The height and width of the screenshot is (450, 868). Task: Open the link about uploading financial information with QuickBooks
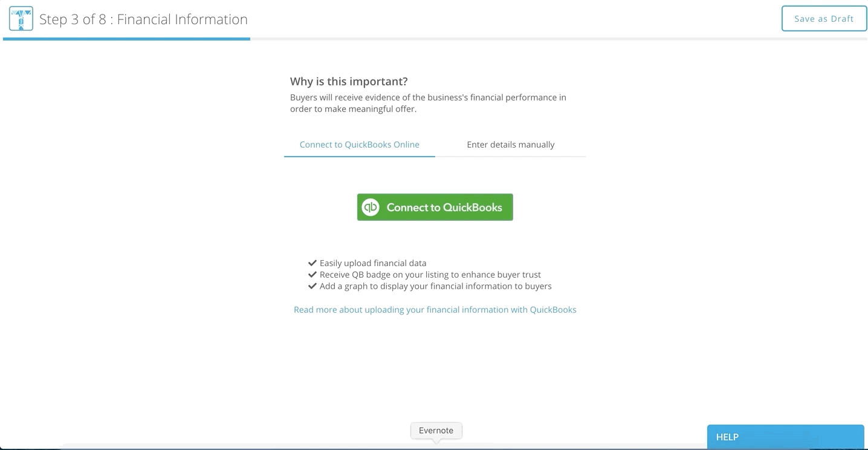435,310
